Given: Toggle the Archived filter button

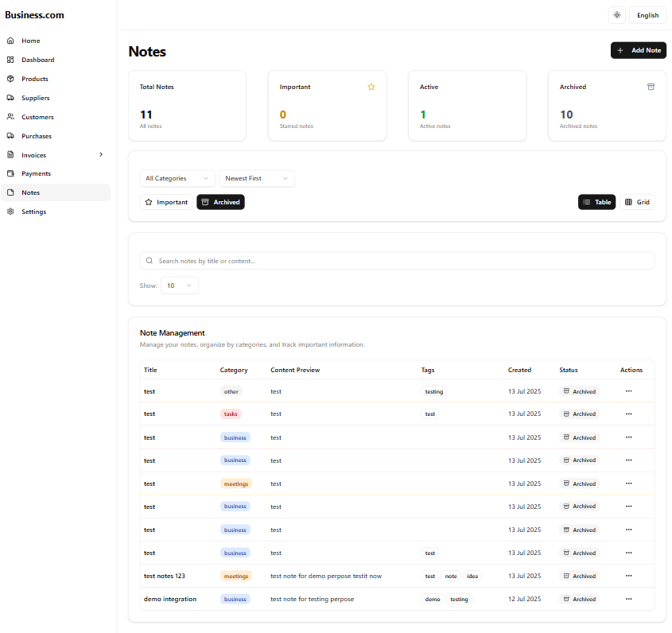Looking at the screenshot, I should pos(221,202).
